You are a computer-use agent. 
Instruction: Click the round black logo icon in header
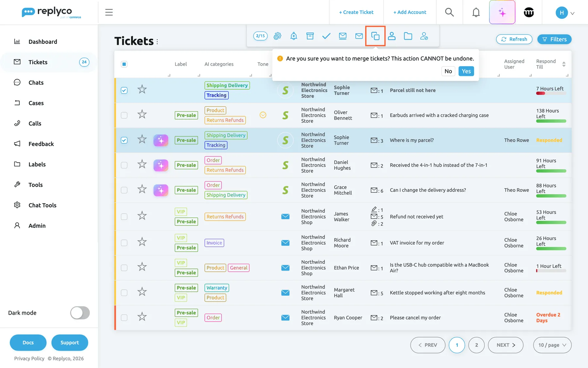click(529, 12)
